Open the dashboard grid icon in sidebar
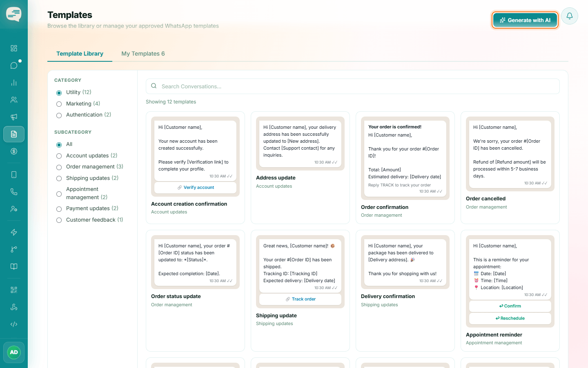This screenshot has height=368, width=588. 14,48
